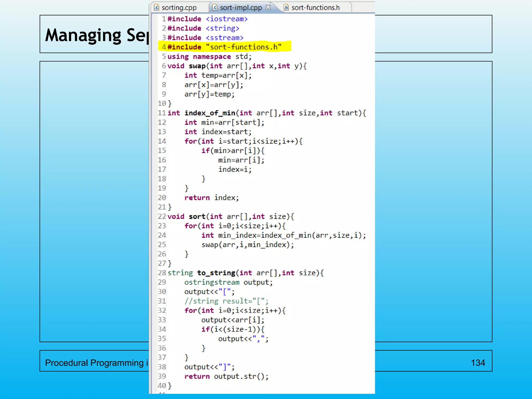The width and height of the screenshot is (532, 399).
Task: Click 'int temp=arr[x];' line
Action: point(218,75)
